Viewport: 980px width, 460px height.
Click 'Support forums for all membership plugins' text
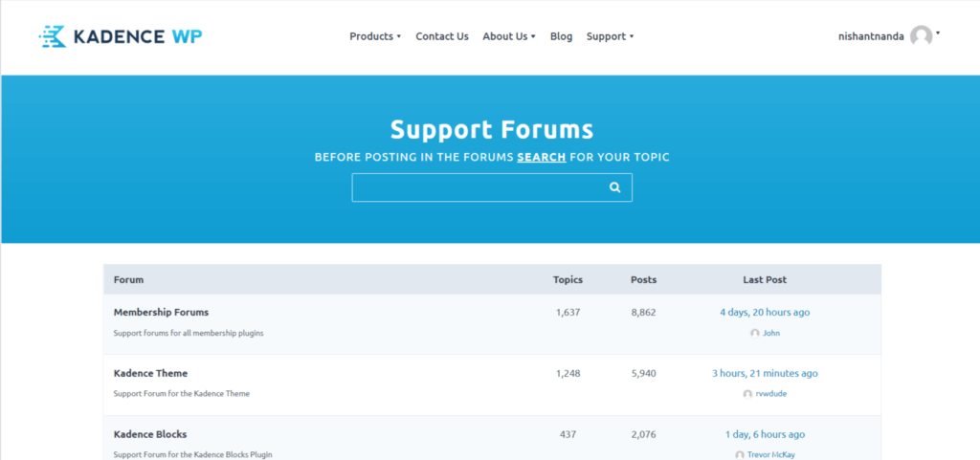pyautogui.click(x=189, y=334)
